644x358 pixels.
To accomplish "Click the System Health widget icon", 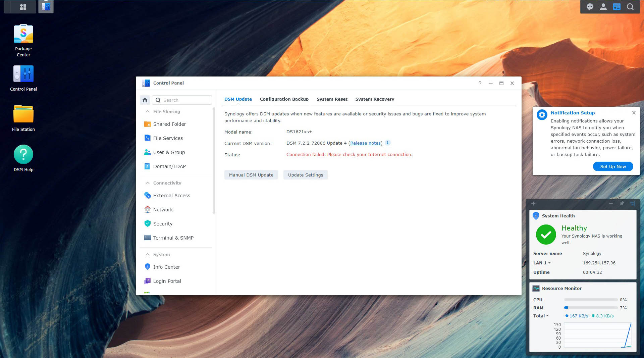I will pyautogui.click(x=536, y=216).
